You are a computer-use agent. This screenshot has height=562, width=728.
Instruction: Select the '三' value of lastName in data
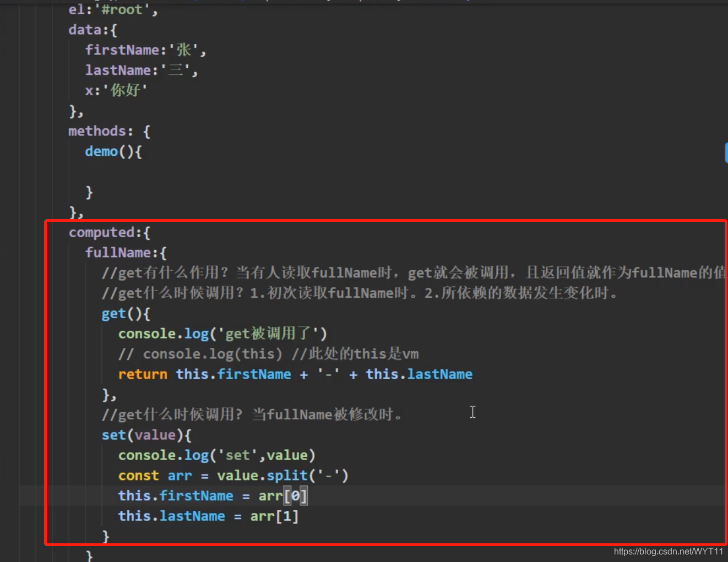pos(175,70)
